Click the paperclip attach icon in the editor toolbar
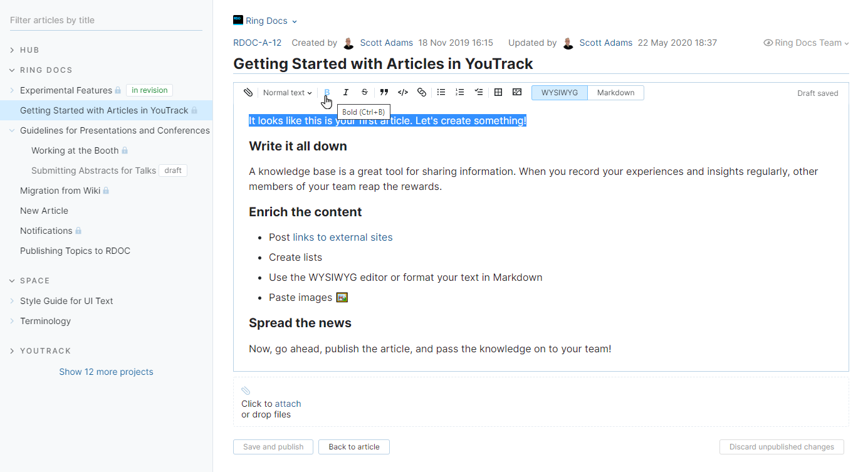The image size is (868, 472). click(x=248, y=93)
